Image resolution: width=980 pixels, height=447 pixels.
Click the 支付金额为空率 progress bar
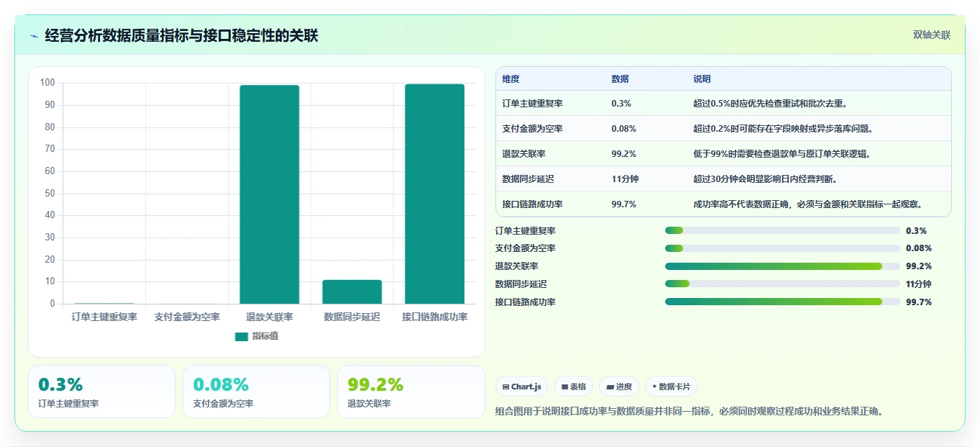coord(782,248)
